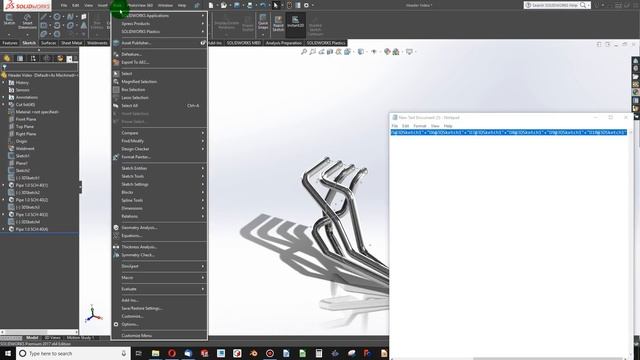Open the Analysis Preparation tab
The width and height of the screenshot is (640, 360).
pos(284,43)
